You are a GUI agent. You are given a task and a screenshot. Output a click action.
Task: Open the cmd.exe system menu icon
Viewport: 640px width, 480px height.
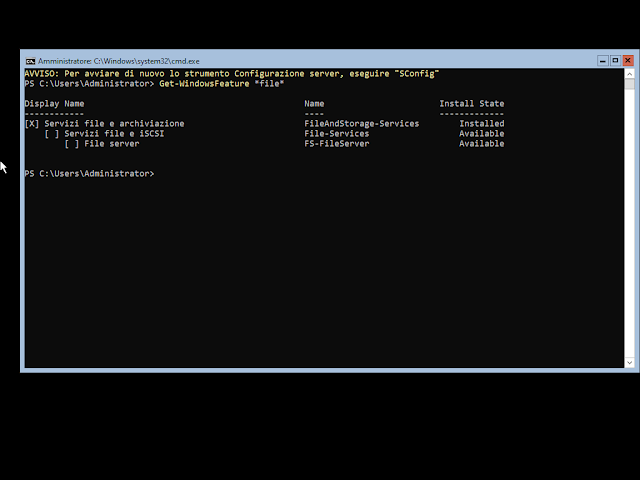pyautogui.click(x=30, y=61)
